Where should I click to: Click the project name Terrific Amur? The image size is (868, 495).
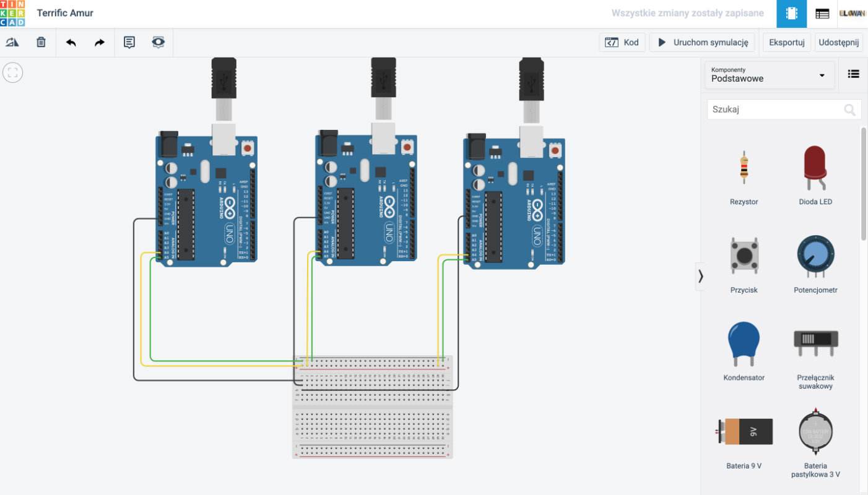(x=65, y=13)
